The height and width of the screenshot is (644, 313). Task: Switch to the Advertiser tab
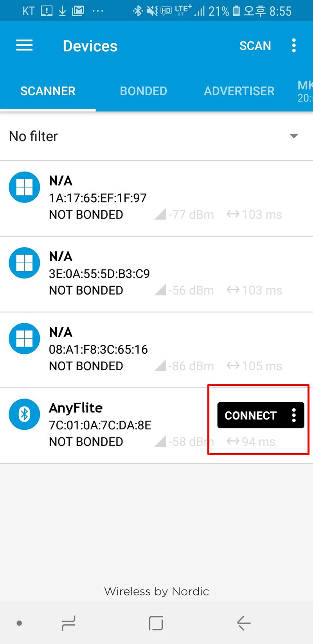[239, 91]
